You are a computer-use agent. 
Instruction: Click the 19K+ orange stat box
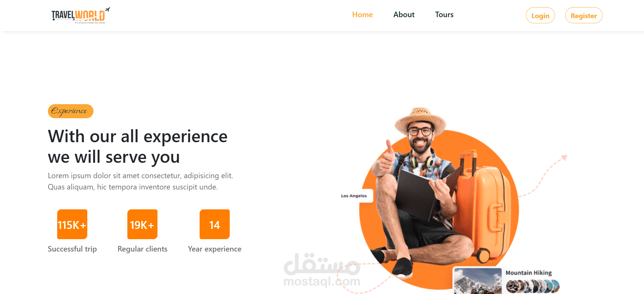(x=142, y=224)
